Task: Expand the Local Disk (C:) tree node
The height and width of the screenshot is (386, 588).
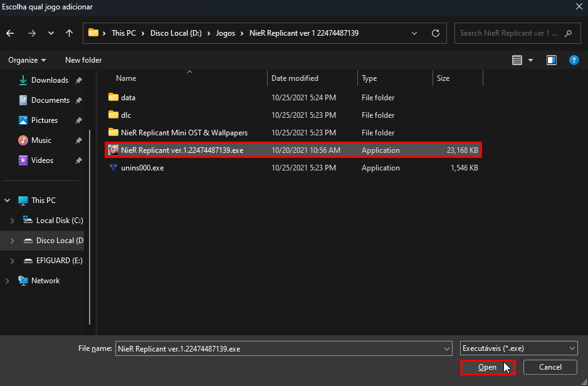Action: click(13, 221)
